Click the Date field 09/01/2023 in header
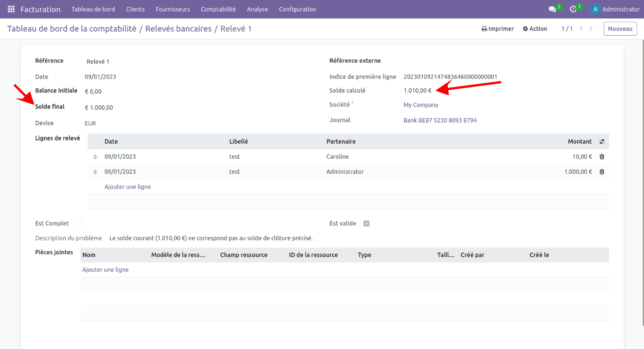 click(x=100, y=77)
